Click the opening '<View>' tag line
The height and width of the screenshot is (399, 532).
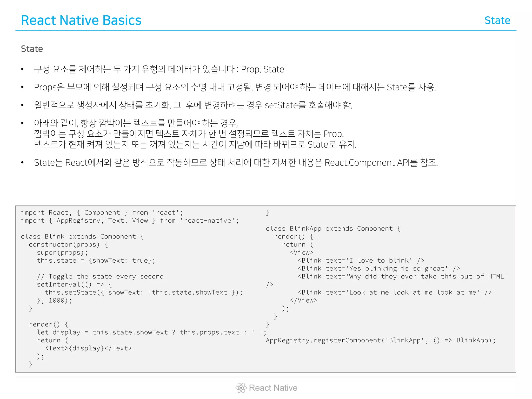pyautogui.click(x=302, y=252)
